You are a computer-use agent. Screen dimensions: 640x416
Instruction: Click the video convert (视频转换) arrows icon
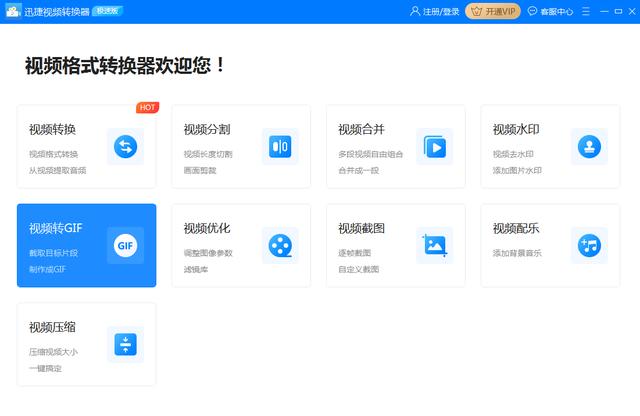pyautogui.click(x=125, y=147)
